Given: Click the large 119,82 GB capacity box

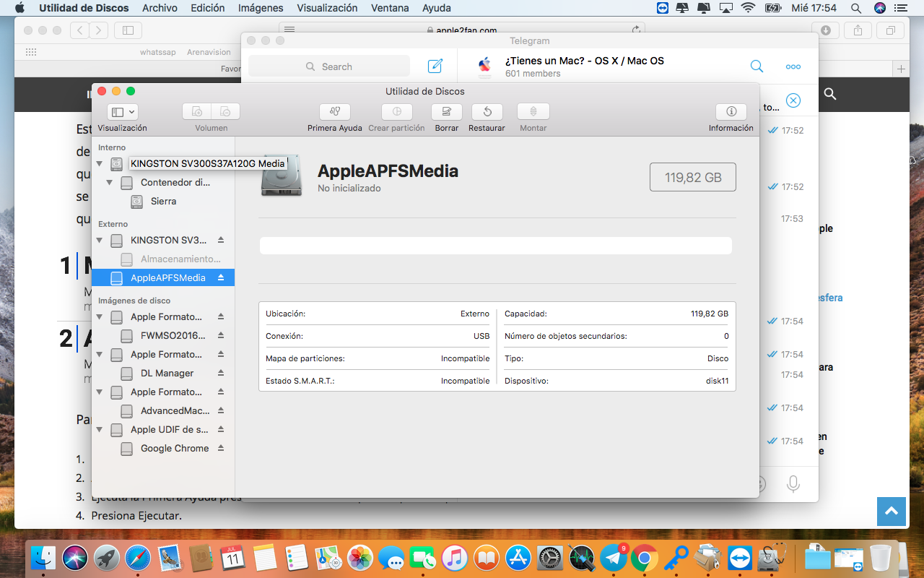Looking at the screenshot, I should coord(693,177).
